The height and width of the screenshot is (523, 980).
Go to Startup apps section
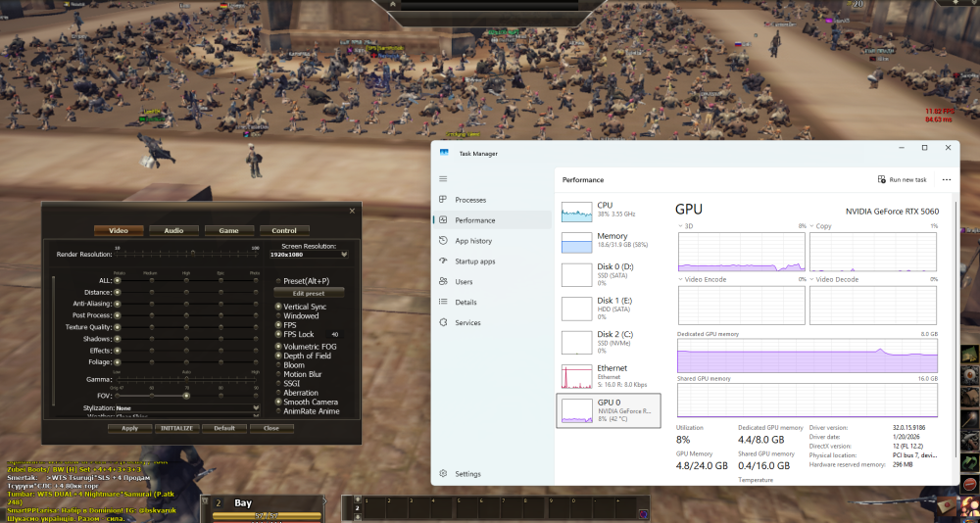pyautogui.click(x=474, y=261)
